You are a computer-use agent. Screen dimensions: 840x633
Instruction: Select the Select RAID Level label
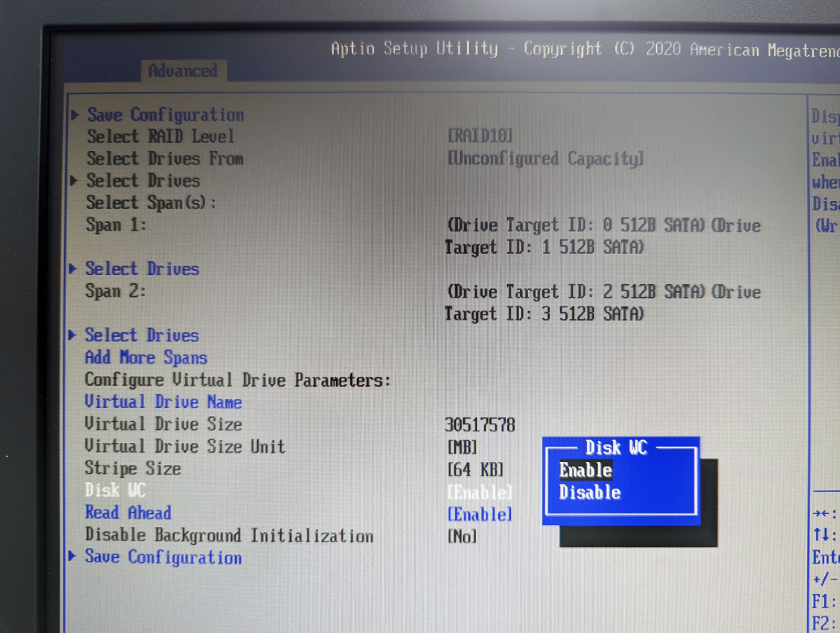(161, 137)
